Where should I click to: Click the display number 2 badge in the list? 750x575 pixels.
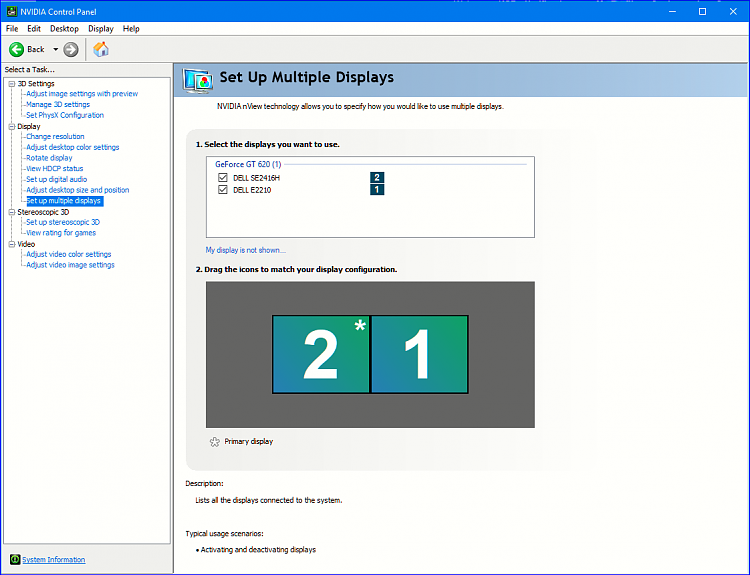377,177
